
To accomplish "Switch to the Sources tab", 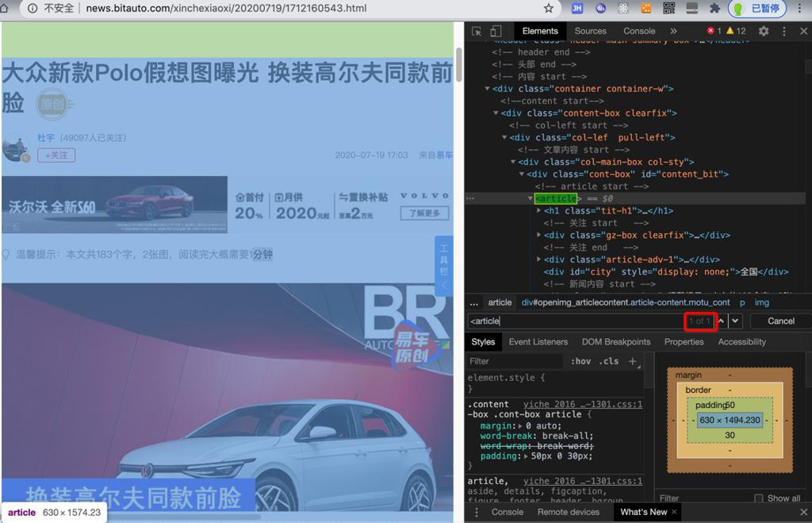I will [x=590, y=31].
